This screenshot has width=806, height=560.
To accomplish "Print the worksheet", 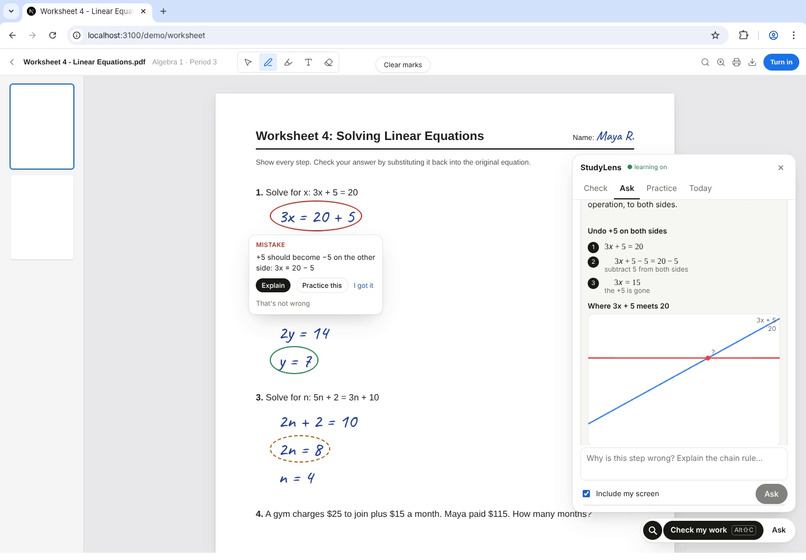I will 736,62.
